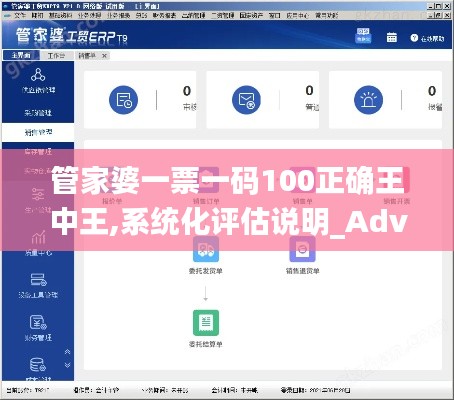Screen dimensions: 454x400
Task: Open the alarm siren warning icon card
Action: coord(368,100)
